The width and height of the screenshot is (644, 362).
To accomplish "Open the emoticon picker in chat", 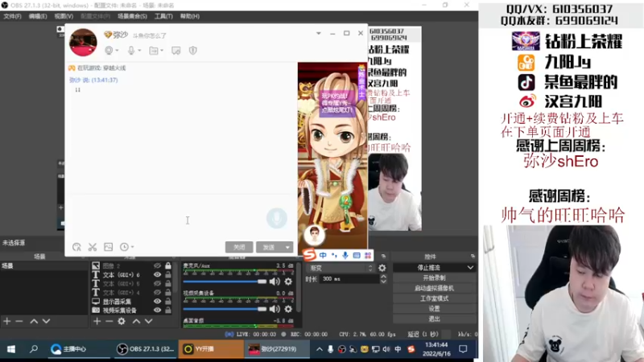I will point(76,247).
